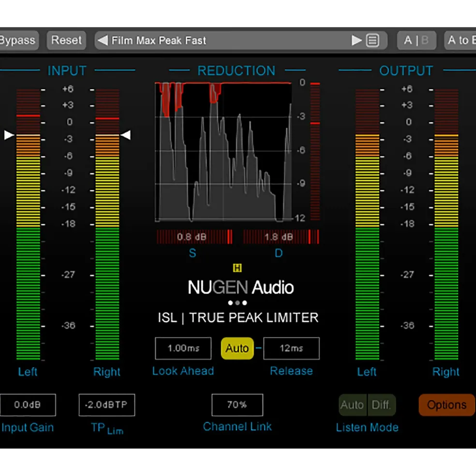
Task: Click the Output Left level meter
Action: point(367,225)
